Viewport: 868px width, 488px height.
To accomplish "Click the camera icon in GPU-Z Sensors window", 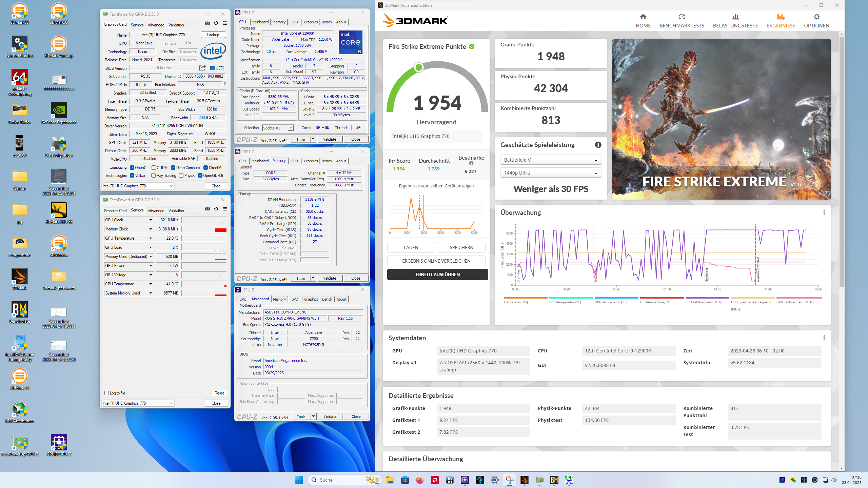I will 208,209.
